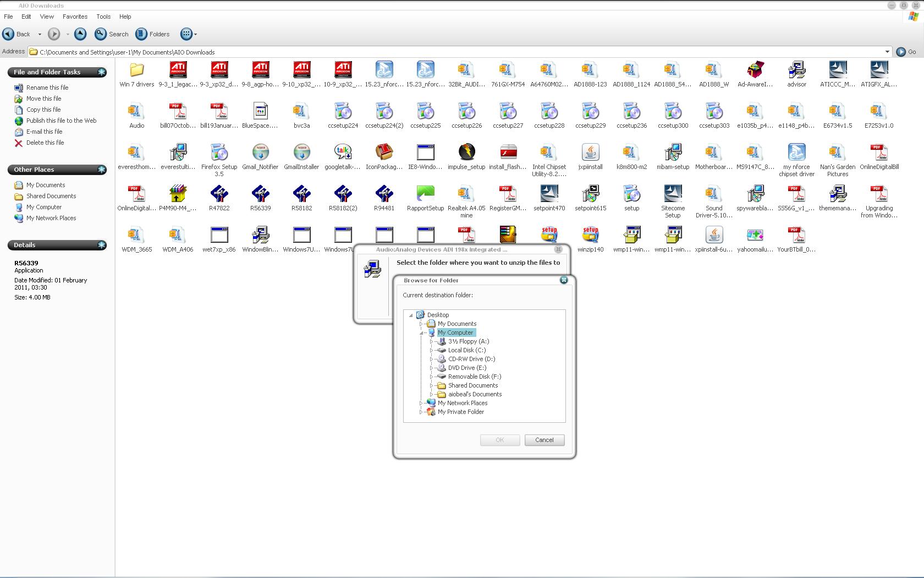
Task: Select the 9-3_1_legacy ATI Radeon installer icon
Action: 178,70
